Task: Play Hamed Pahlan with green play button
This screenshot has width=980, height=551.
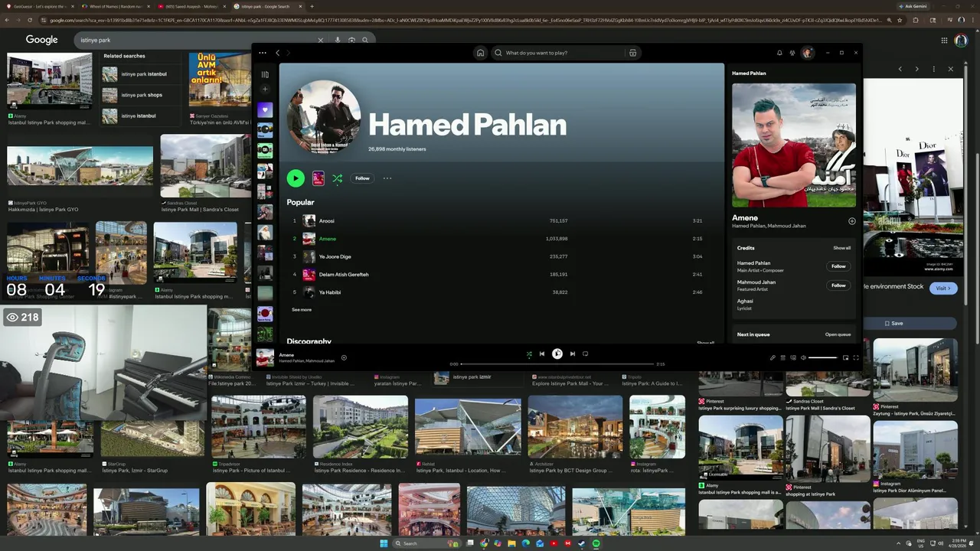Action: click(296, 178)
